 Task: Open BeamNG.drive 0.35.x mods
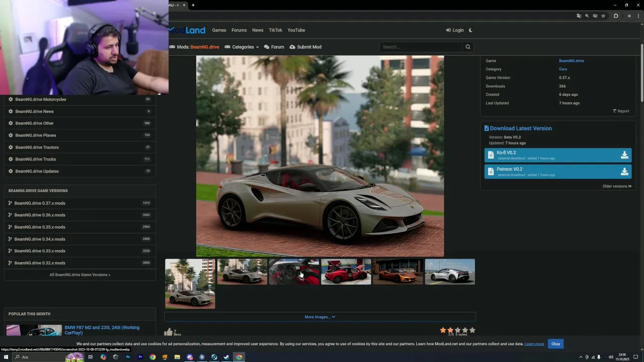40,227
